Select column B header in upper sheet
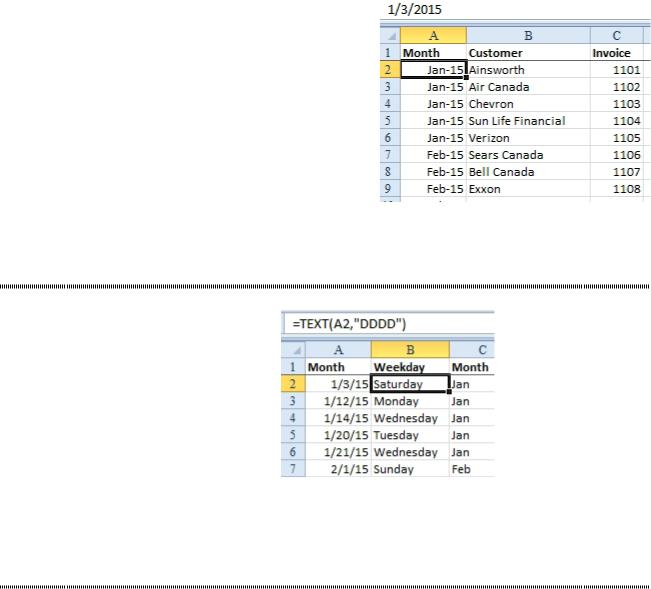Screen dimensions: 651x589 pos(528,36)
